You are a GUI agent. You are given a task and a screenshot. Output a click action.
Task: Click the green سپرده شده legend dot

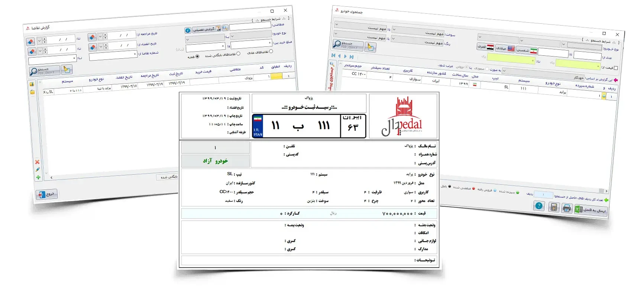[x=518, y=193]
